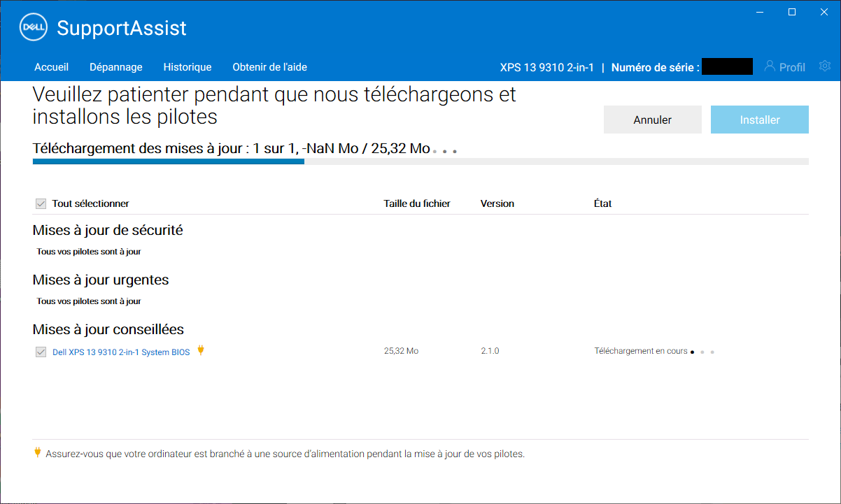Click the download progress bar
Screen dimensions: 841x504
tap(420, 161)
